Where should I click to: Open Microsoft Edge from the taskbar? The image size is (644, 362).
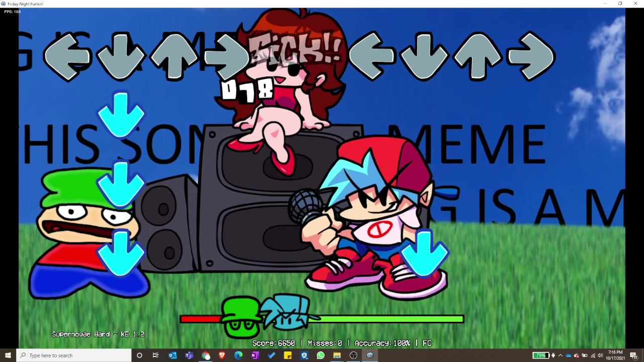coord(238,355)
